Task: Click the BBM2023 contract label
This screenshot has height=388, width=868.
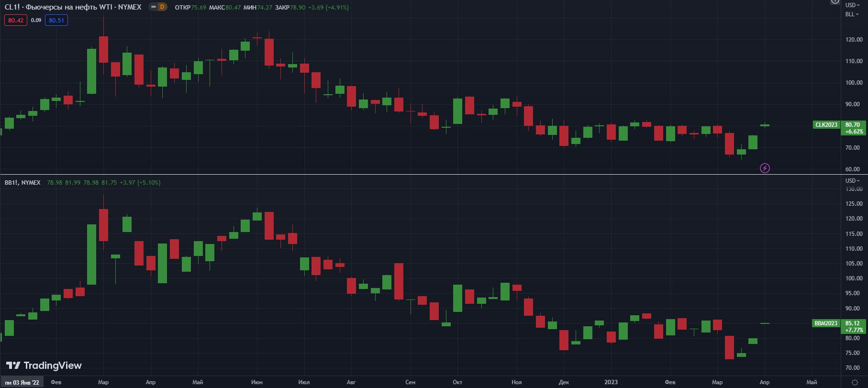Action: (x=826, y=323)
